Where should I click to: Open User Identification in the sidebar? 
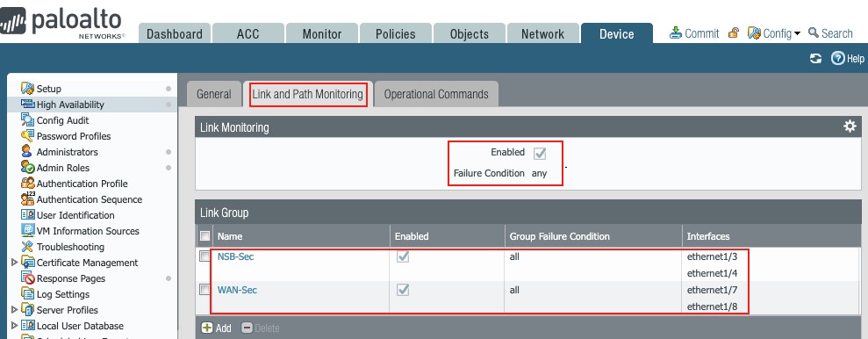tap(75, 215)
